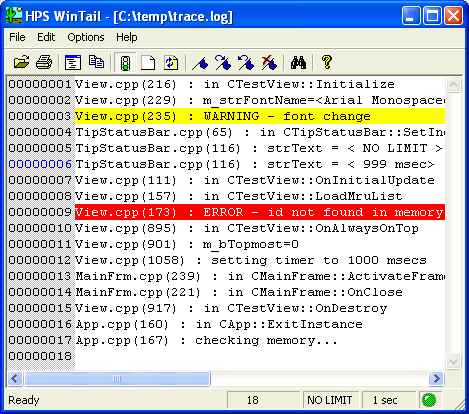Click the green status light indicator
The width and height of the screenshot is (469, 414).
pyautogui.click(x=429, y=400)
